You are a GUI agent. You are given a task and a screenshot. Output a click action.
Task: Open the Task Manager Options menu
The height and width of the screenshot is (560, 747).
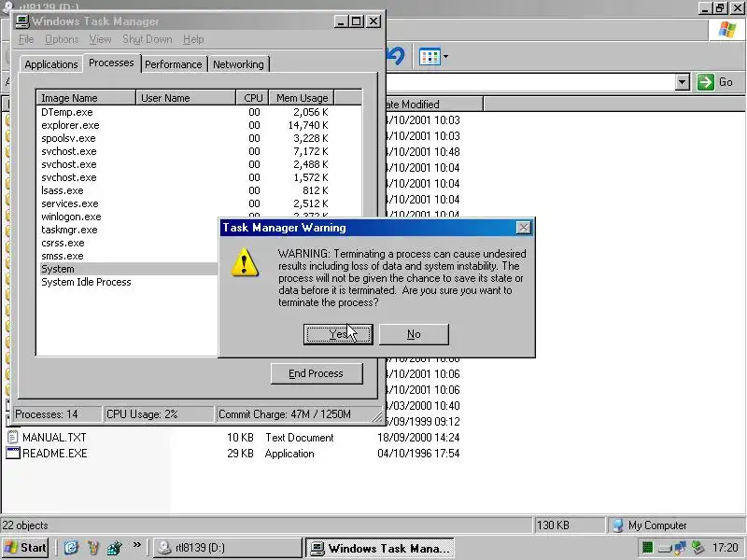point(62,39)
